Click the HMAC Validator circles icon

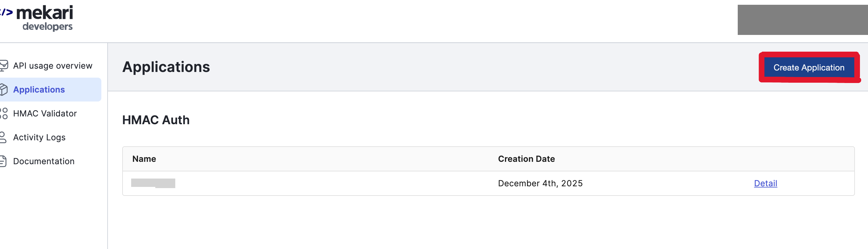[x=3, y=113]
